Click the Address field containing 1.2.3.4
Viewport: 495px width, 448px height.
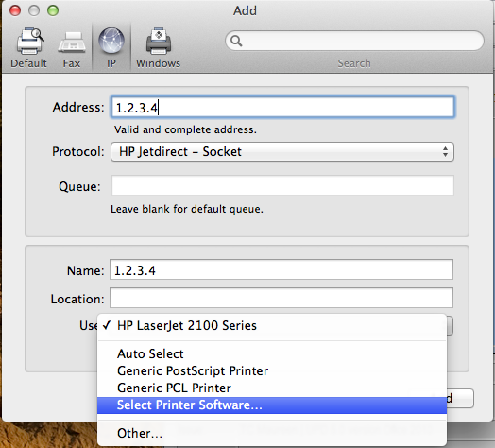tap(282, 108)
